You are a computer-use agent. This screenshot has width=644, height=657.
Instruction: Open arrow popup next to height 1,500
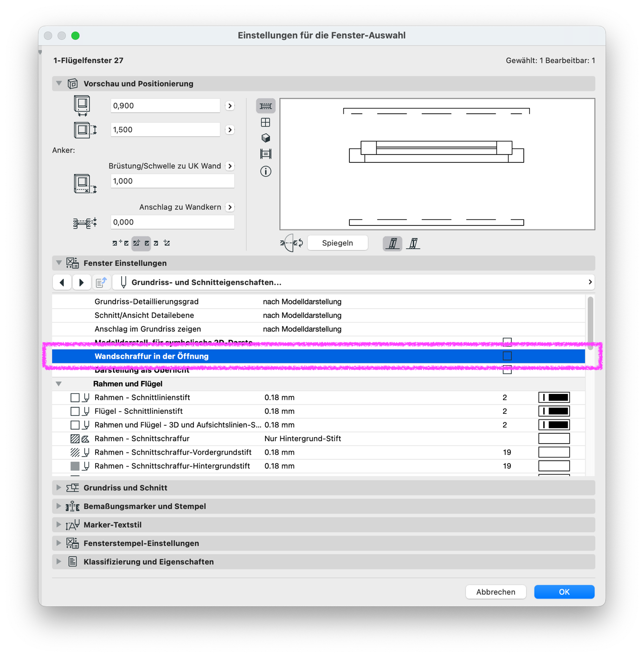230,130
